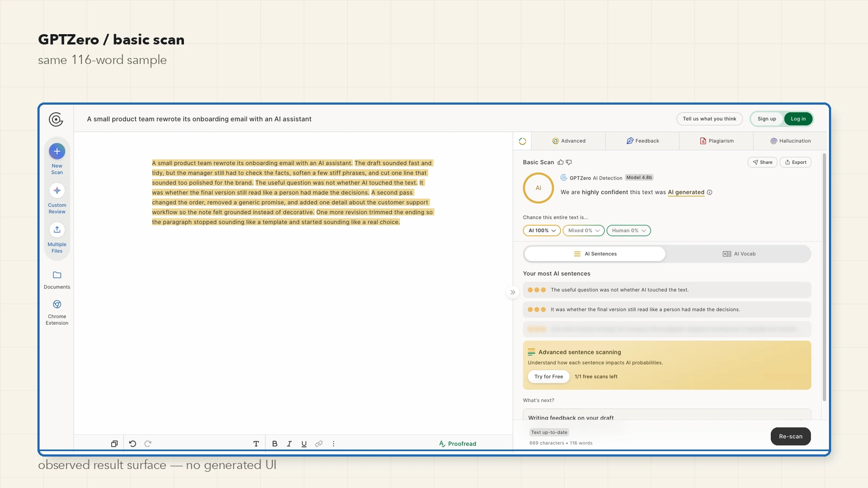Image resolution: width=868 pixels, height=488 pixels.
Task: Collapse the results panel with double chevron
Action: click(513, 292)
